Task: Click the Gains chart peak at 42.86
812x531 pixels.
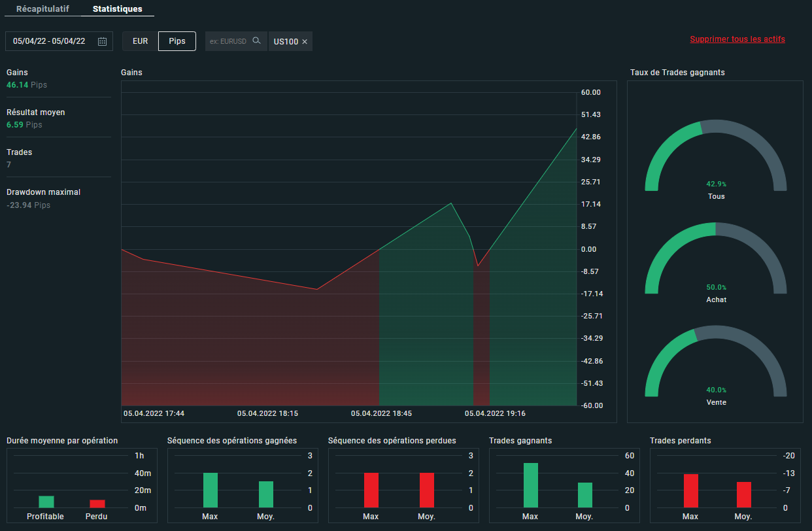Action: pyautogui.click(x=576, y=129)
